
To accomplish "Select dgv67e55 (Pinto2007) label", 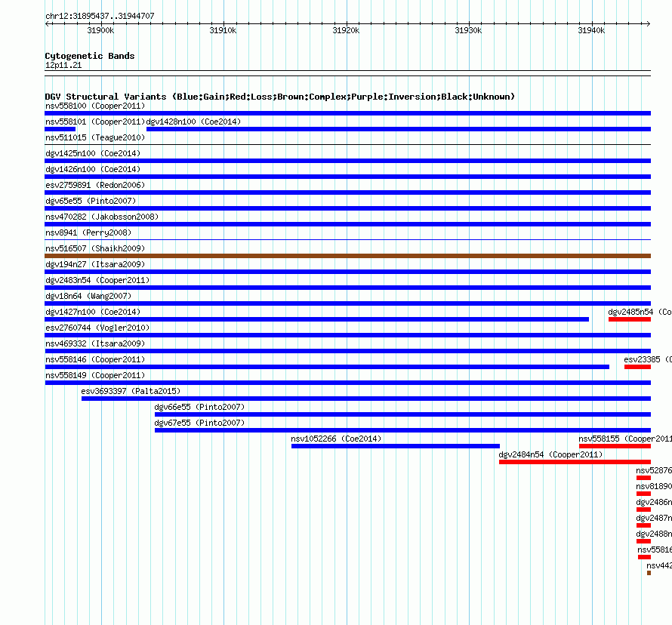I will pos(200,423).
